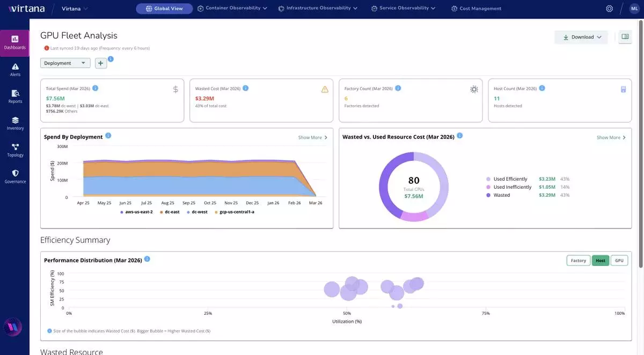Open the Reports sidebar icon
644x355 pixels.
15,95
